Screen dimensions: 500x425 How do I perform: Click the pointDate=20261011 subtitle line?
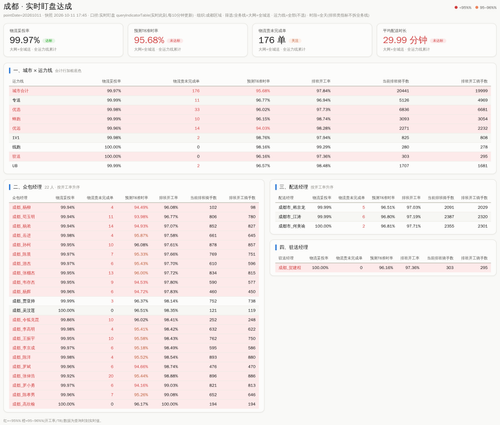(186, 15)
